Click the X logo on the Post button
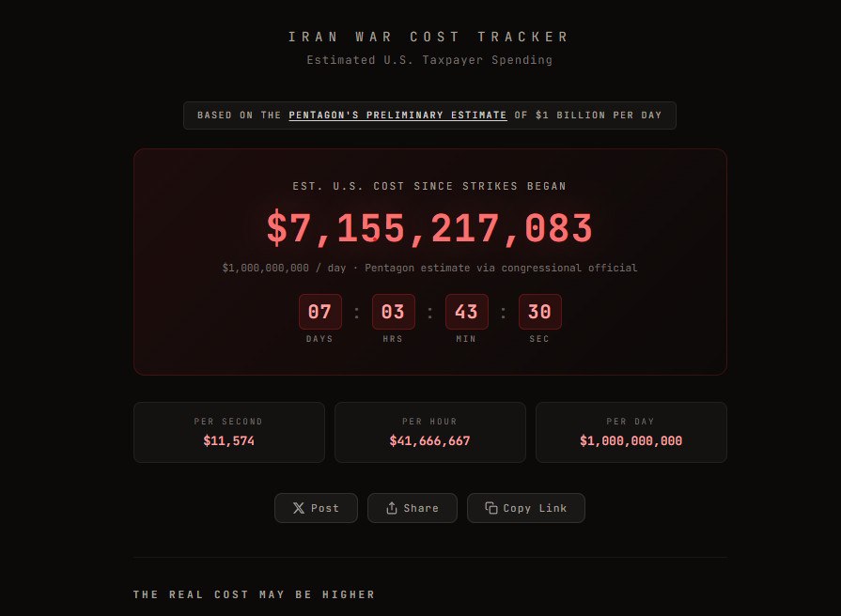 [x=299, y=508]
